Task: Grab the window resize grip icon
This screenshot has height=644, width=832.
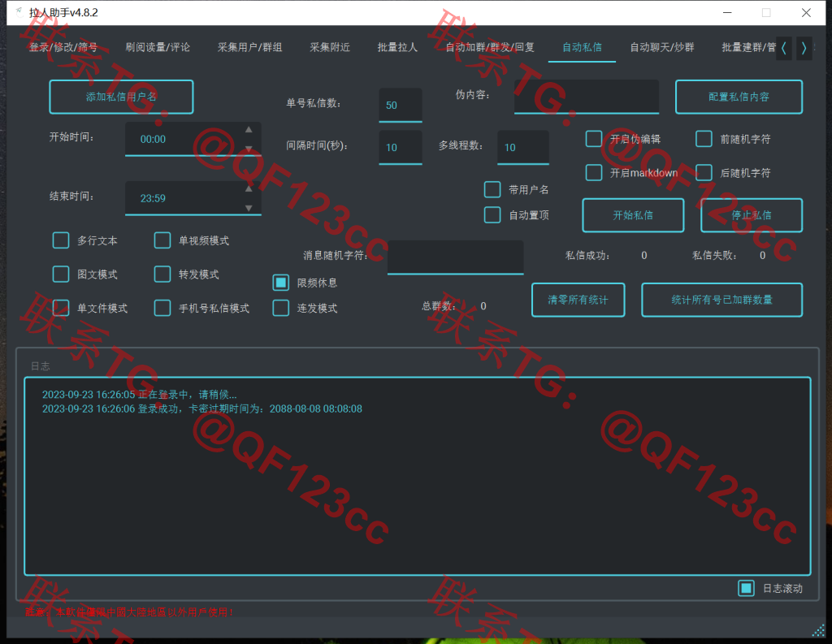Action: click(819, 631)
